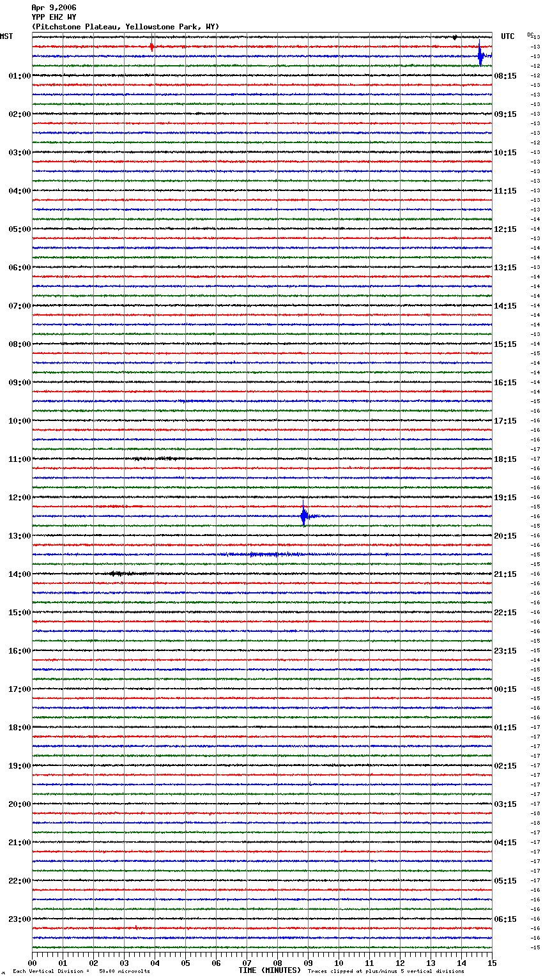
Task: Click the 'TIME (MINUTES)' axis title
Action: click(270, 970)
